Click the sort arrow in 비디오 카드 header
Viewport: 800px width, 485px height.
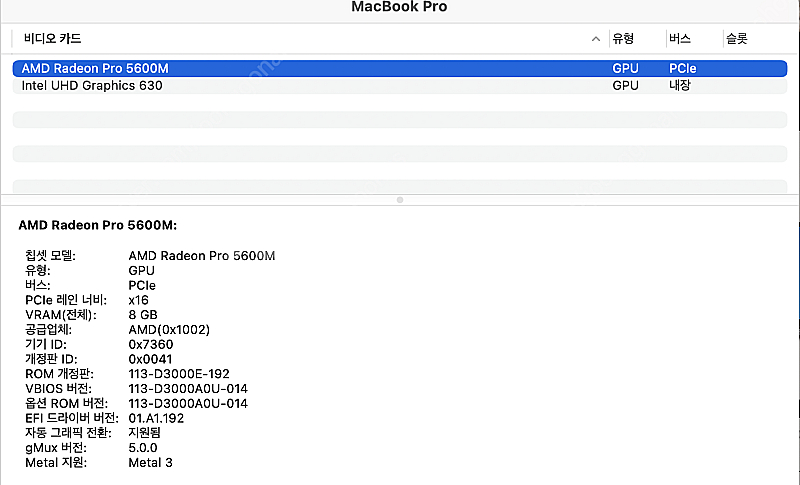point(595,39)
